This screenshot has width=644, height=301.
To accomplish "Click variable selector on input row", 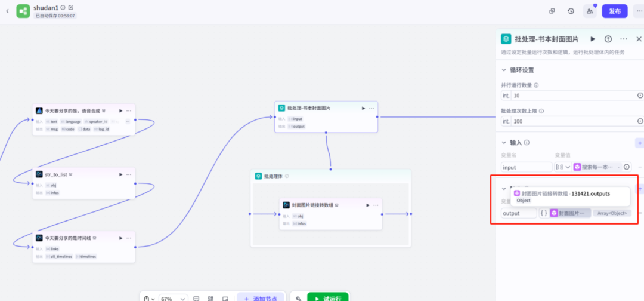I will click(x=626, y=167).
